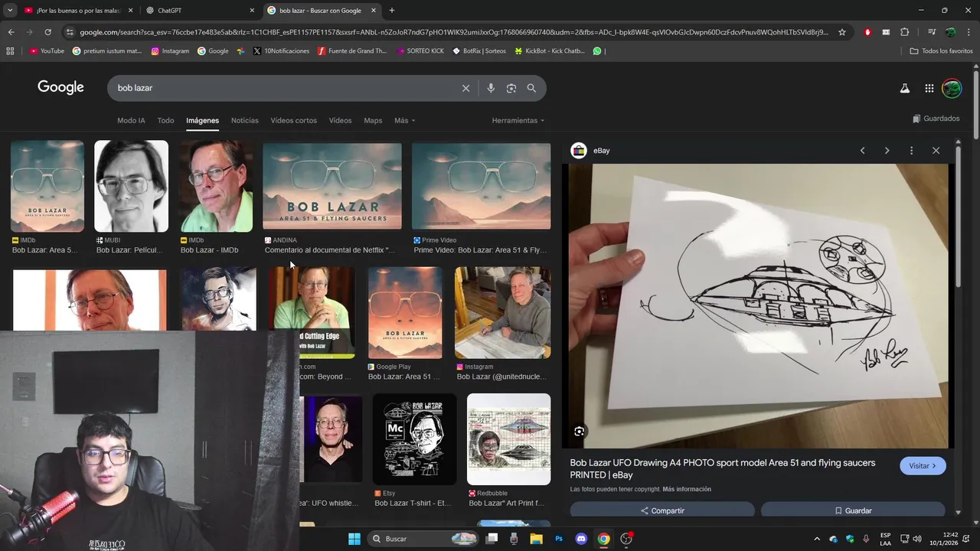
Task: Open the Todos los favoritos folder
Action: (x=941, y=51)
